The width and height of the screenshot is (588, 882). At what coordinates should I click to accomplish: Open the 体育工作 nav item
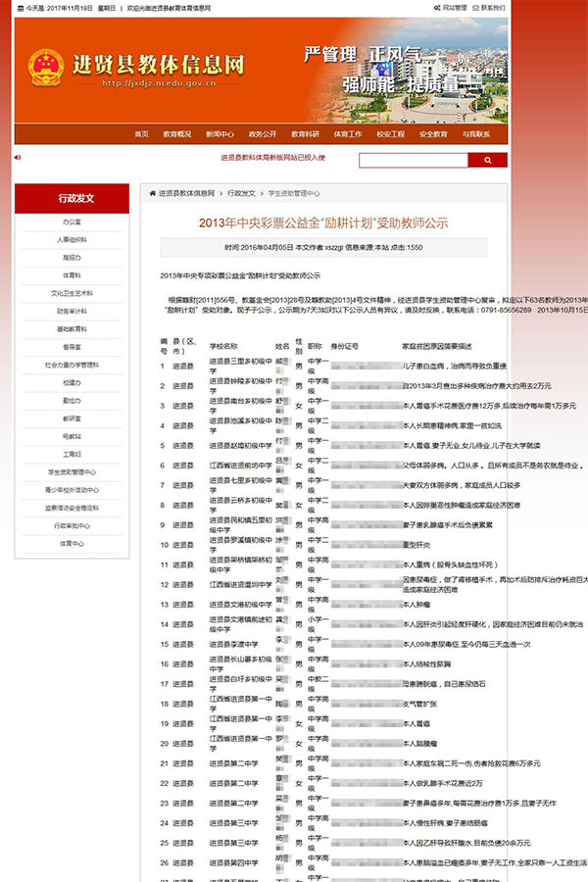348,134
